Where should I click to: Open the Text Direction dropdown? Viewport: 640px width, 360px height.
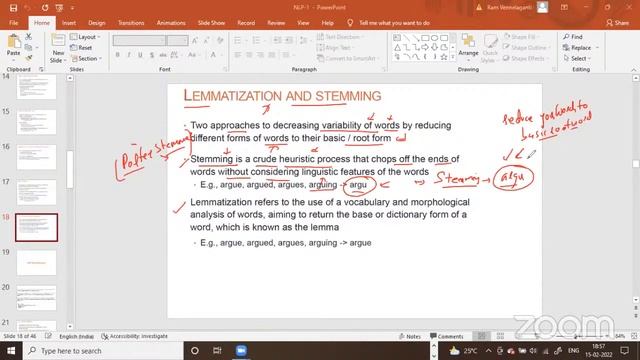click(x=340, y=37)
